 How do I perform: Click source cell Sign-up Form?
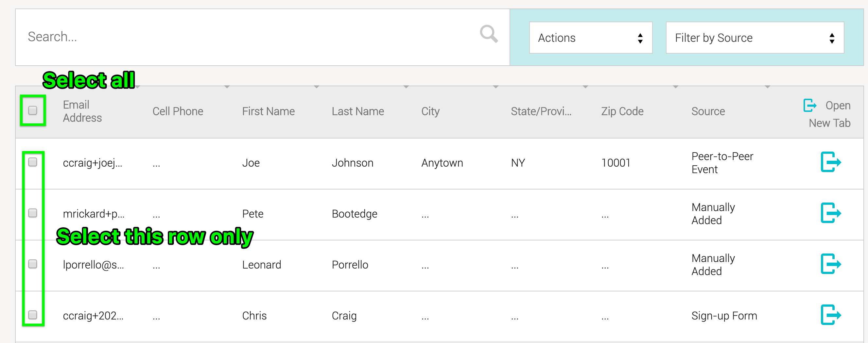(724, 316)
